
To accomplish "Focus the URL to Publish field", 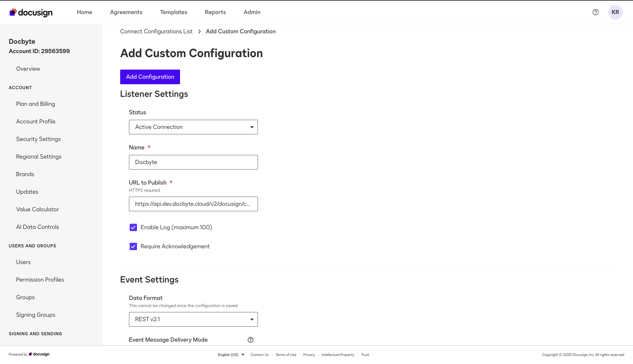I will (x=193, y=204).
